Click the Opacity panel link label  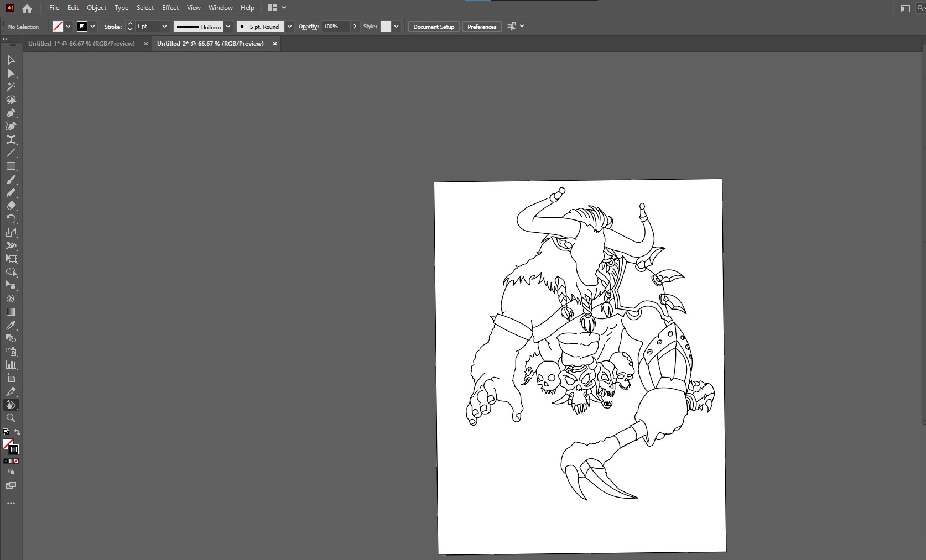pyautogui.click(x=309, y=27)
